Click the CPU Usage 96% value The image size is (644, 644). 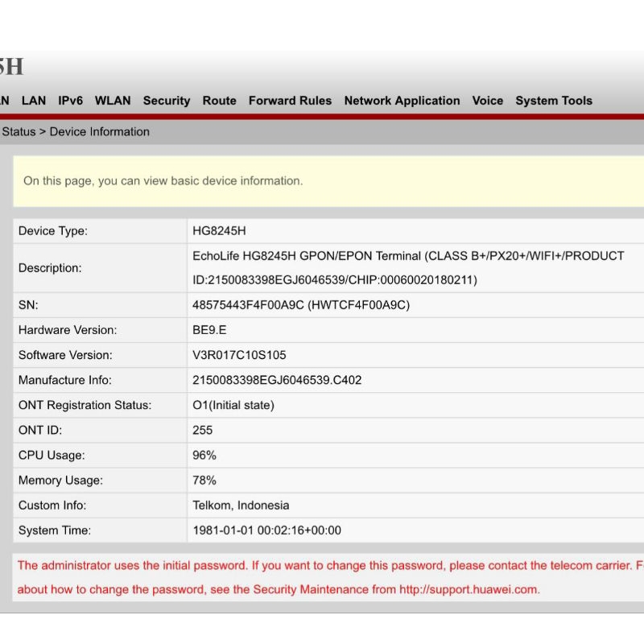[204, 455]
